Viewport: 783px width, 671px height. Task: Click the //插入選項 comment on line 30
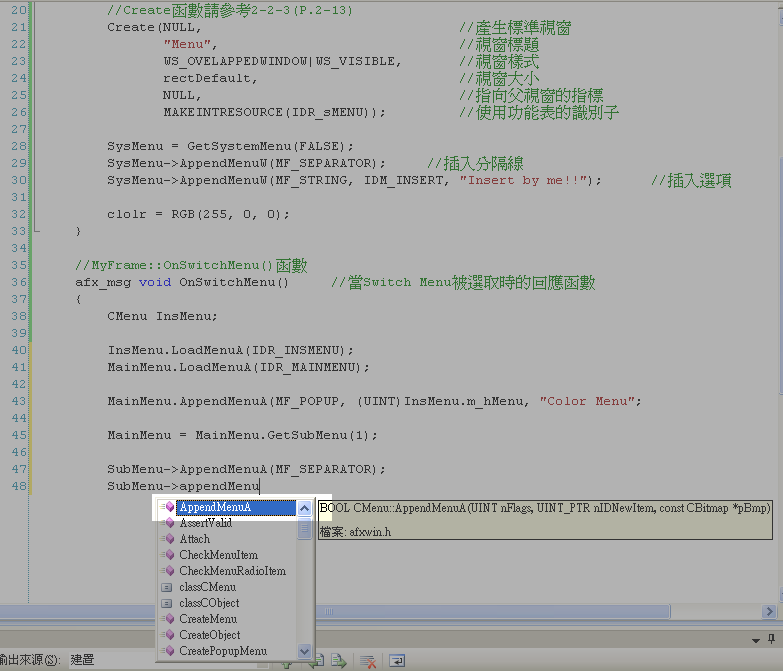coord(692,180)
